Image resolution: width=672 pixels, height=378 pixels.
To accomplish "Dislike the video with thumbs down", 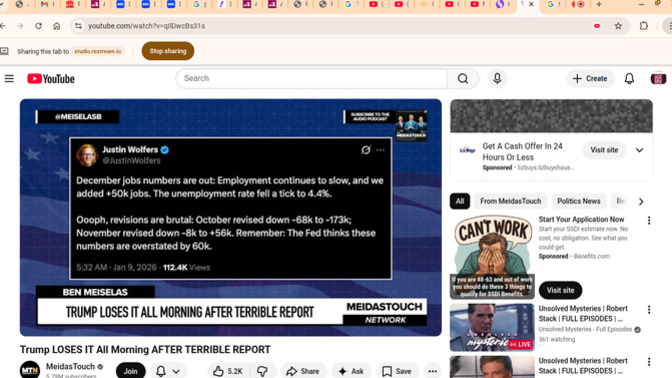I will [x=262, y=371].
